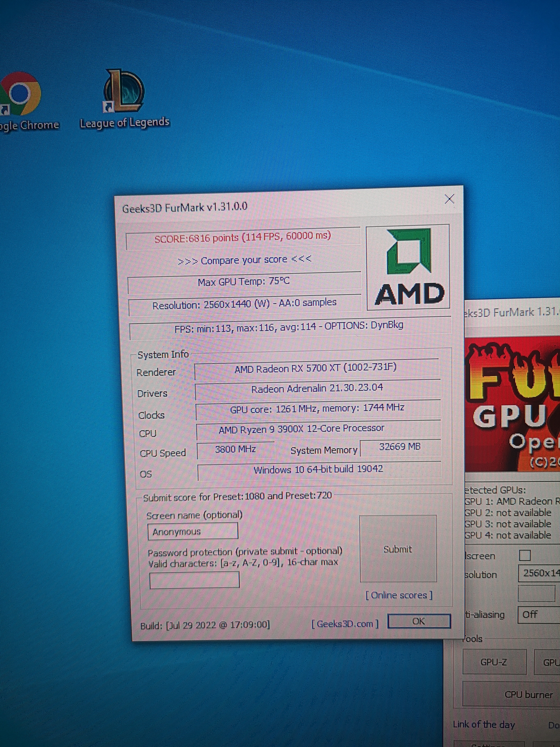Close the FurMark score dialog
The image size is (560, 747).
point(449,199)
